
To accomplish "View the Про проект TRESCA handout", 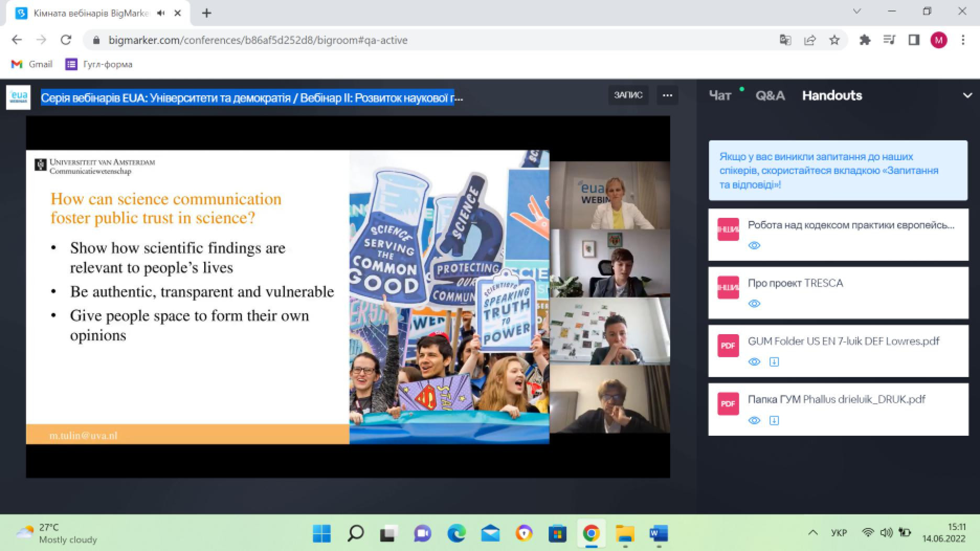I will (x=754, y=304).
